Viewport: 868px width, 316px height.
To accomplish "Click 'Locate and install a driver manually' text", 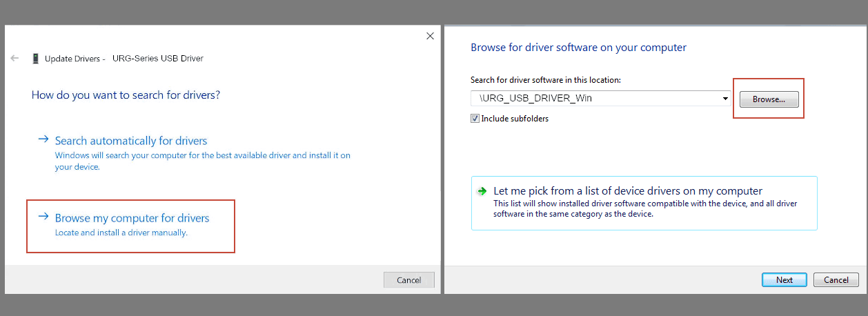I will 121,233.
